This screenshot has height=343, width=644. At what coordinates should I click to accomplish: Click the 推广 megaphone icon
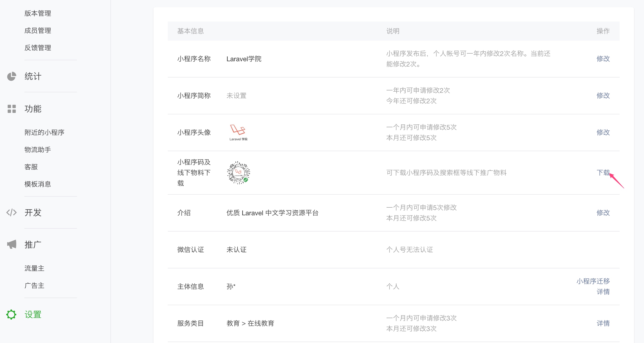11,244
